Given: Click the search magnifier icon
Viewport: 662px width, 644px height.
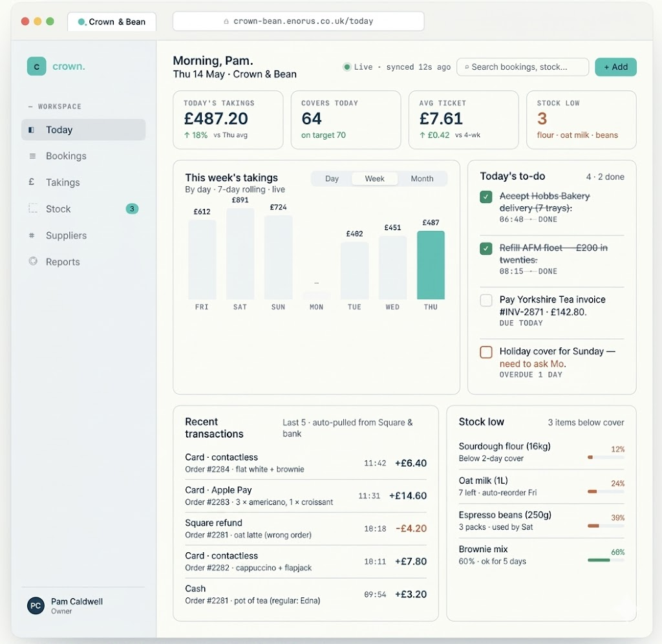Looking at the screenshot, I should click(x=467, y=67).
